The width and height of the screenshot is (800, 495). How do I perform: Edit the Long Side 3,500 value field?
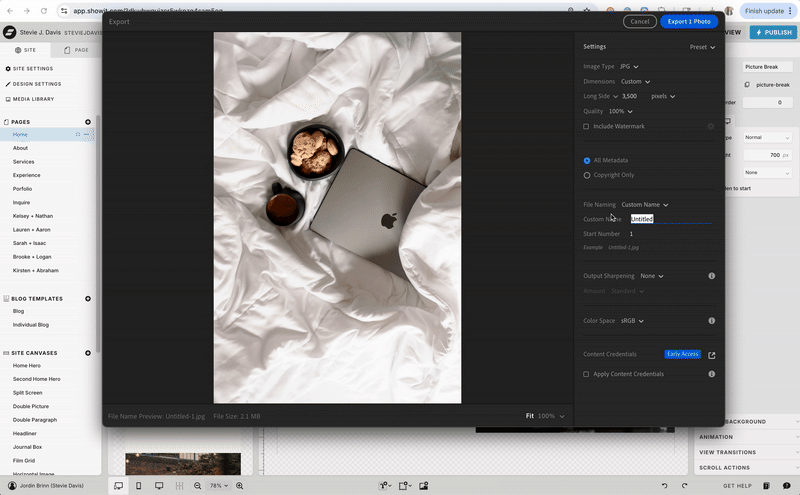[629, 96]
